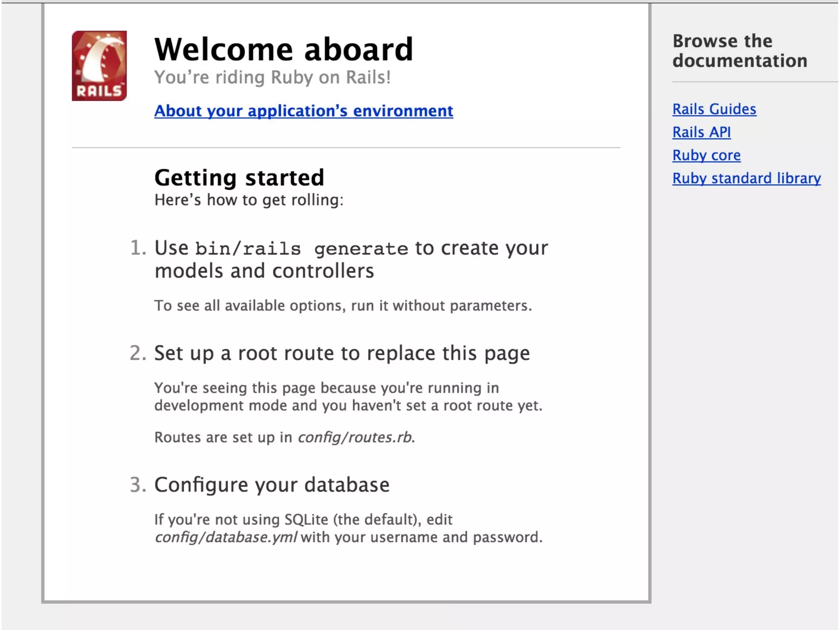Click the number 1 list marker
Image resolution: width=840 pixels, height=630 pixels.
click(x=137, y=248)
